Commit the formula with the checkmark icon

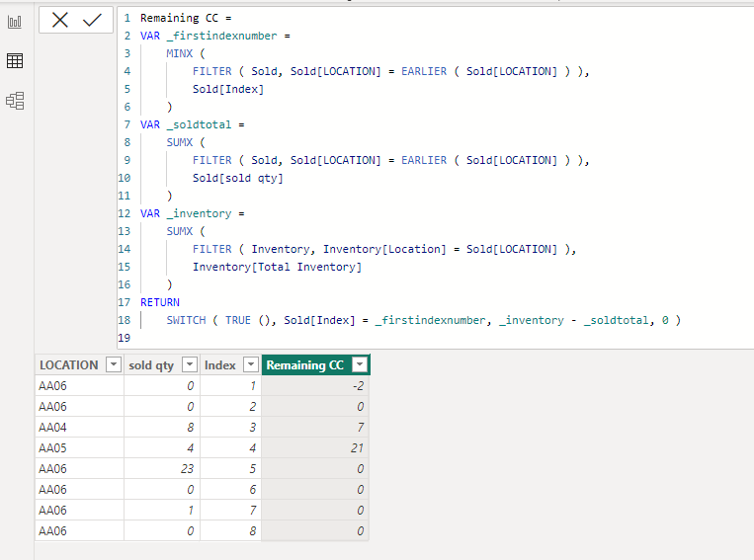pos(92,20)
